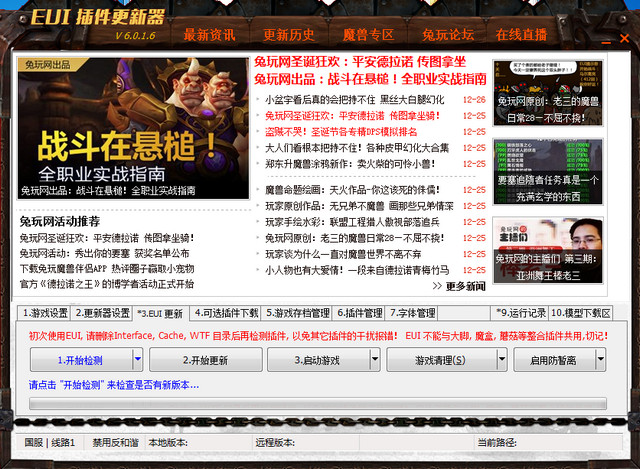Switch to the 1.游戏设置 tab

(45, 313)
